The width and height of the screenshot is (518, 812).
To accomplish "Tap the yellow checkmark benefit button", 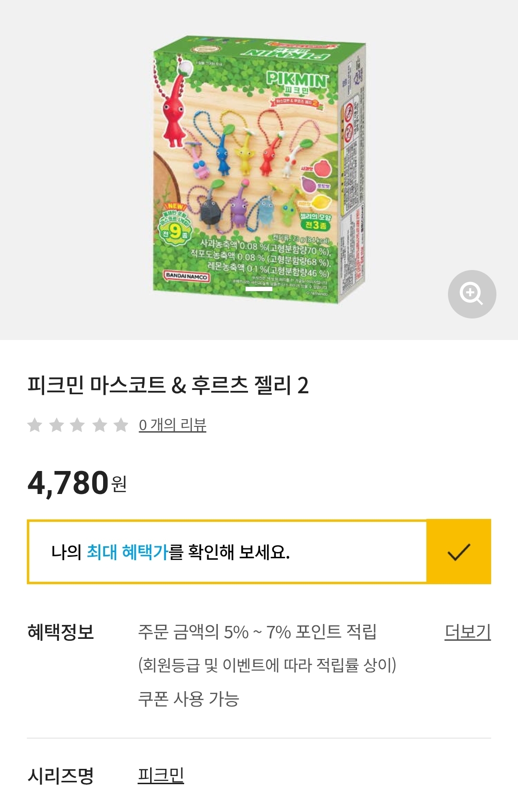I will (459, 552).
